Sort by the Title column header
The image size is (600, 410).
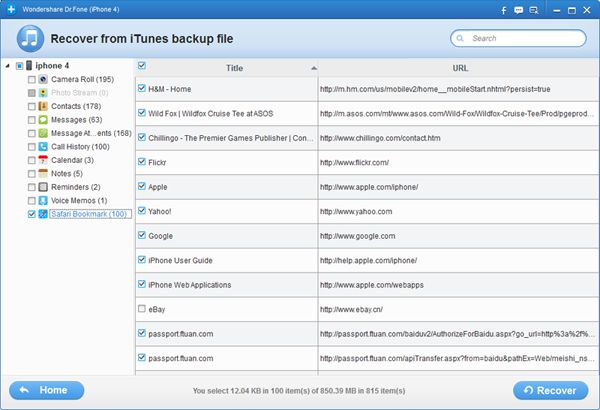(x=234, y=68)
